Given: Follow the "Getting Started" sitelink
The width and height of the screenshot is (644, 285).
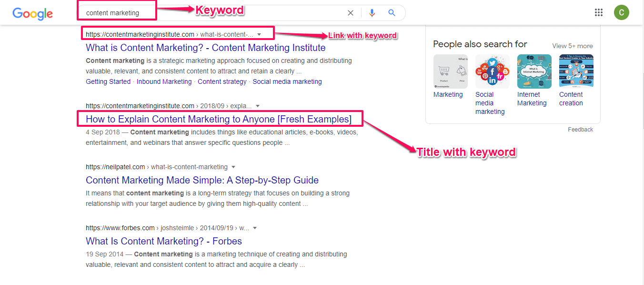Looking at the screenshot, I should [108, 81].
